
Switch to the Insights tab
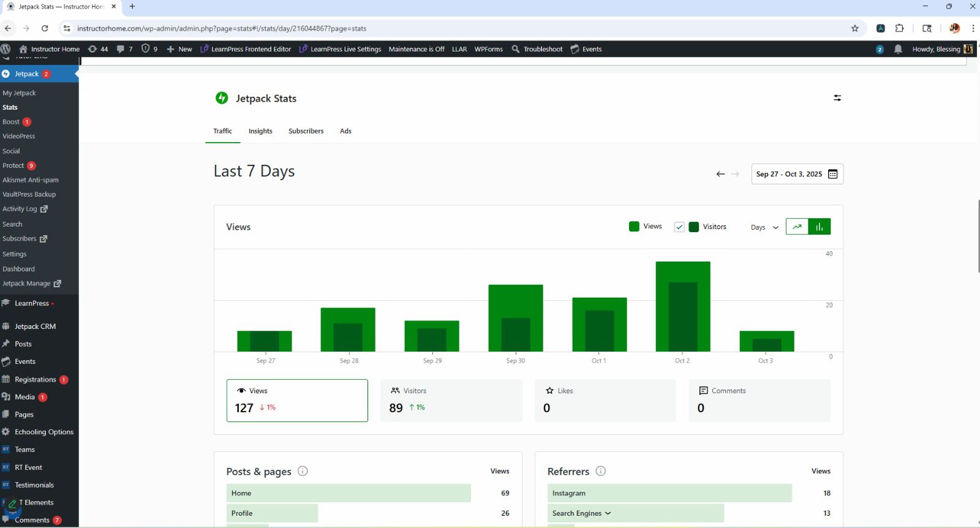coord(260,131)
